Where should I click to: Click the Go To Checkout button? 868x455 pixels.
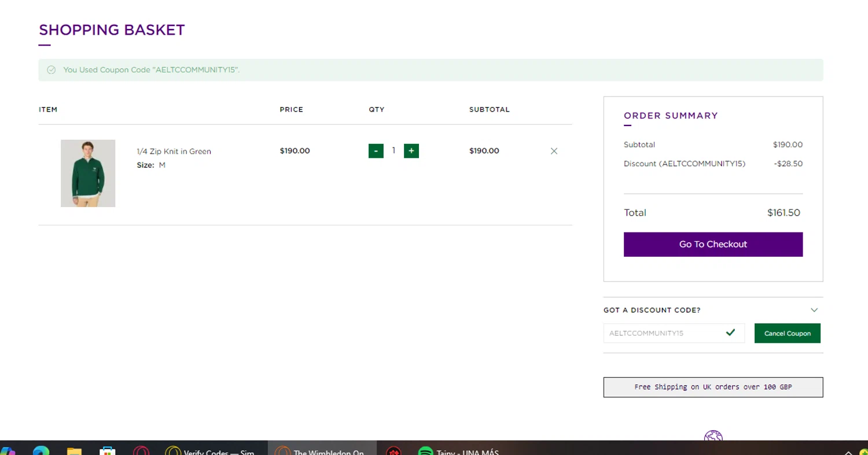713,245
